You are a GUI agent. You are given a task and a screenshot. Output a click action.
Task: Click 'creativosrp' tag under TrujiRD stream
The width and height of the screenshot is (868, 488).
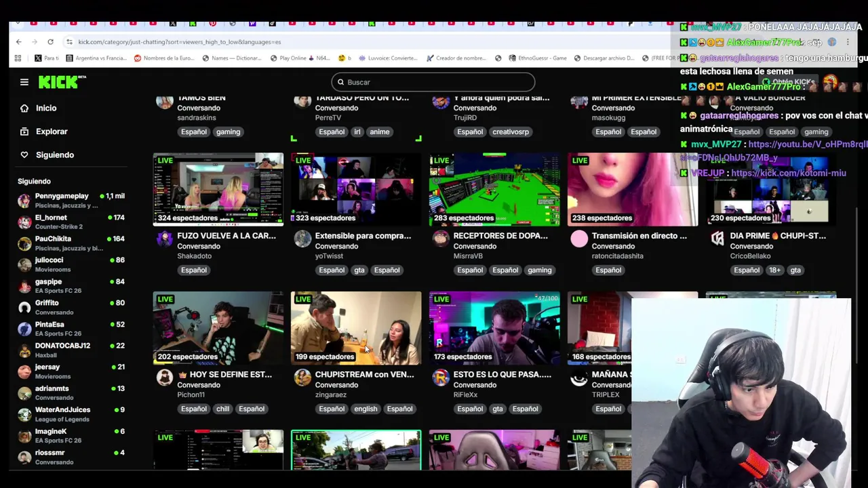[511, 131]
